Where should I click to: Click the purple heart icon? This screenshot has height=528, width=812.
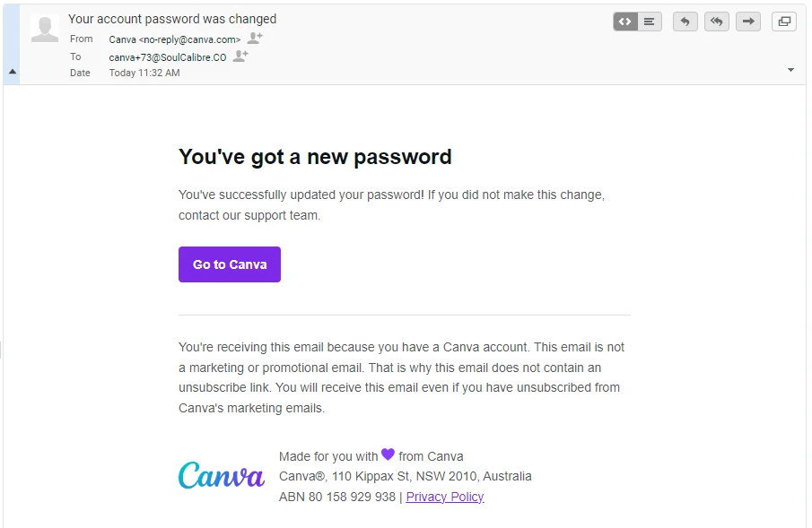[x=388, y=454]
